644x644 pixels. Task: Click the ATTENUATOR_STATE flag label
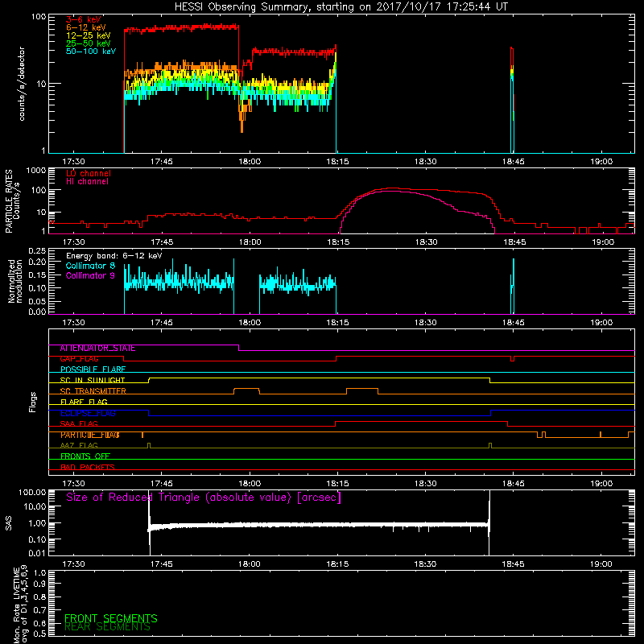click(x=97, y=349)
